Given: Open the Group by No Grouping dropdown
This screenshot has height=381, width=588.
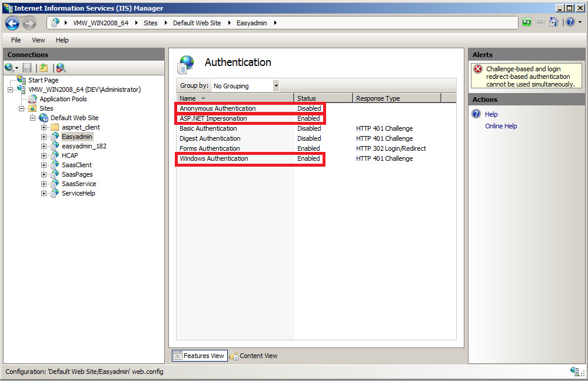Looking at the screenshot, I should pyautogui.click(x=276, y=86).
